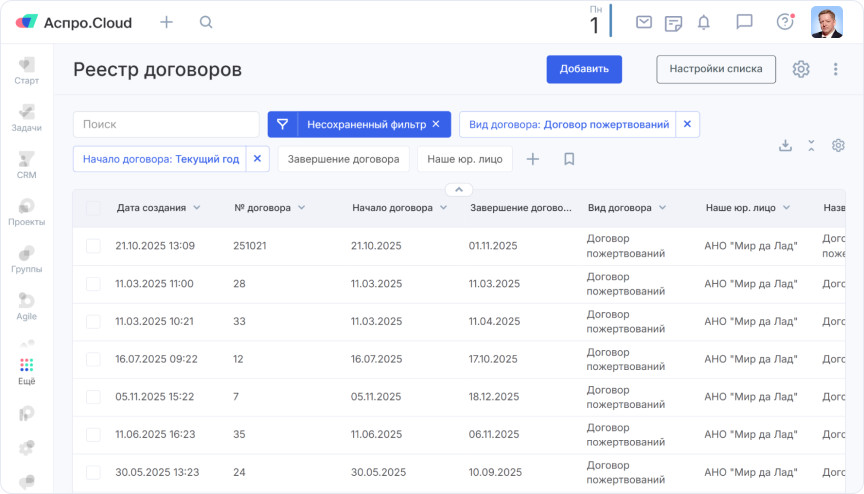The height and width of the screenshot is (494, 864).
Task: Open the global search magnifier icon
Action: point(206,22)
